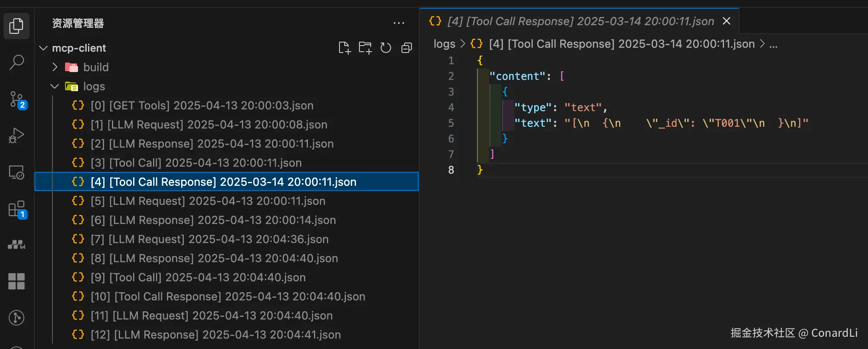
Task: Open the Explorer view in activity bar
Action: (16, 26)
